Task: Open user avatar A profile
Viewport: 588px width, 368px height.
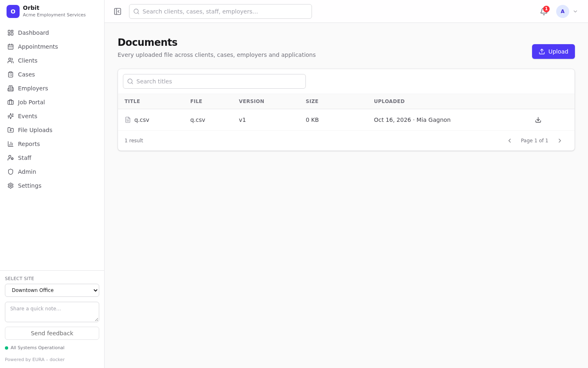Action: pos(563,11)
